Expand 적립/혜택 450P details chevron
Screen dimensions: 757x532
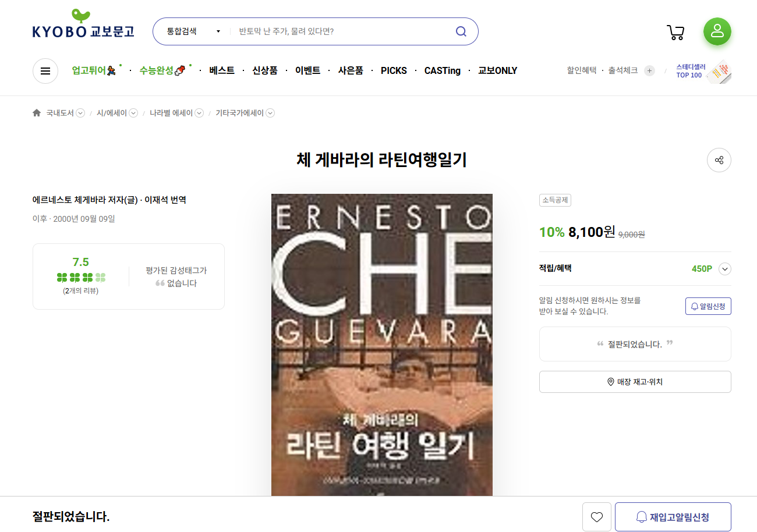pos(725,269)
